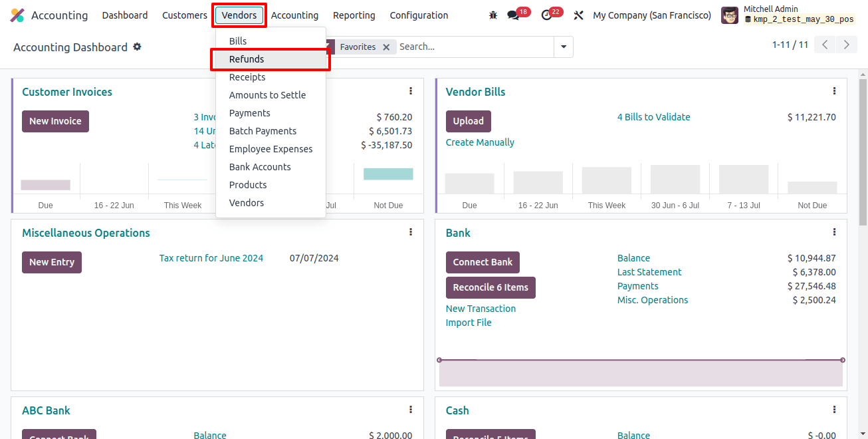Image resolution: width=868 pixels, height=439 pixels.
Task: Open the My Company (San Francisco) company switcher
Action: tap(652, 15)
